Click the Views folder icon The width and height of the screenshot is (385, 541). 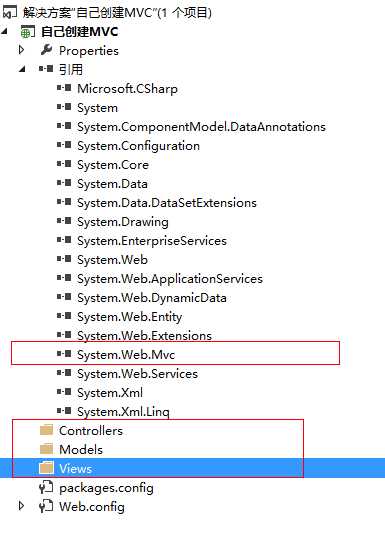click(46, 468)
